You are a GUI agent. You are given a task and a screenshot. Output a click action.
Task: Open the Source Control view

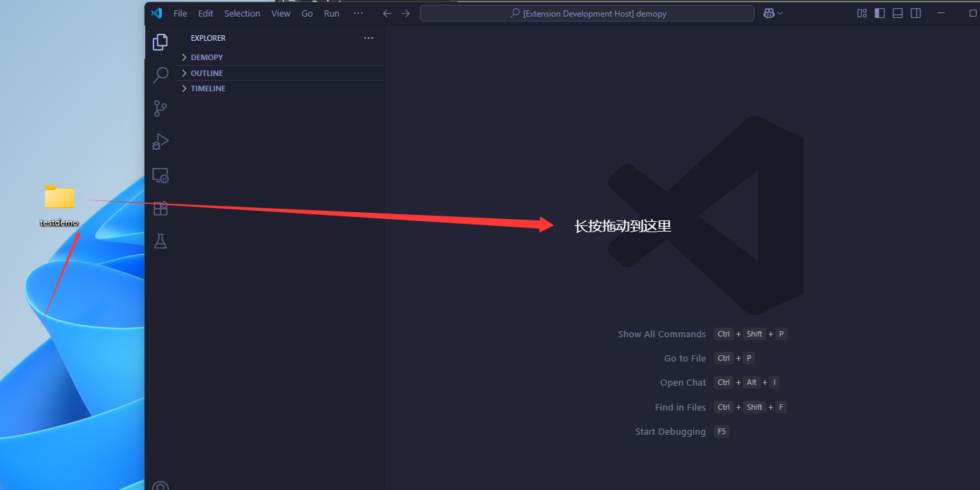pos(160,109)
